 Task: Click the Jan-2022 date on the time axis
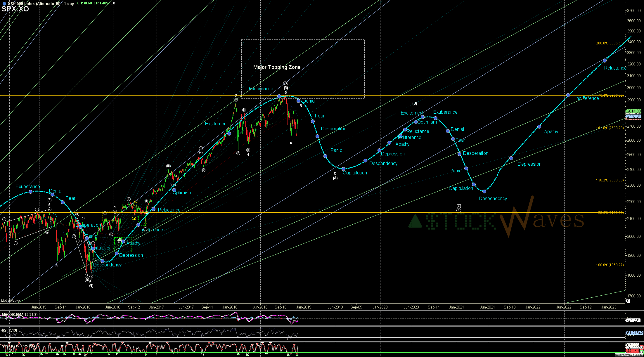point(533,307)
